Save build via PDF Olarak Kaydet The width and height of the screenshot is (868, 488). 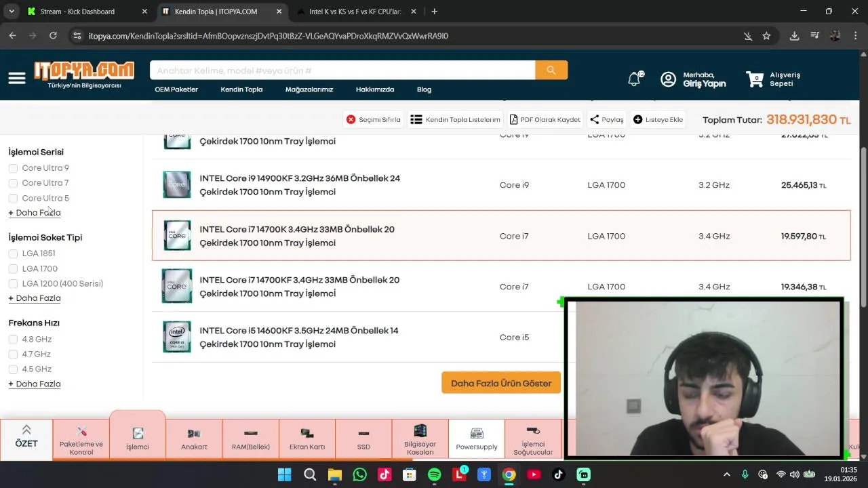(545, 119)
